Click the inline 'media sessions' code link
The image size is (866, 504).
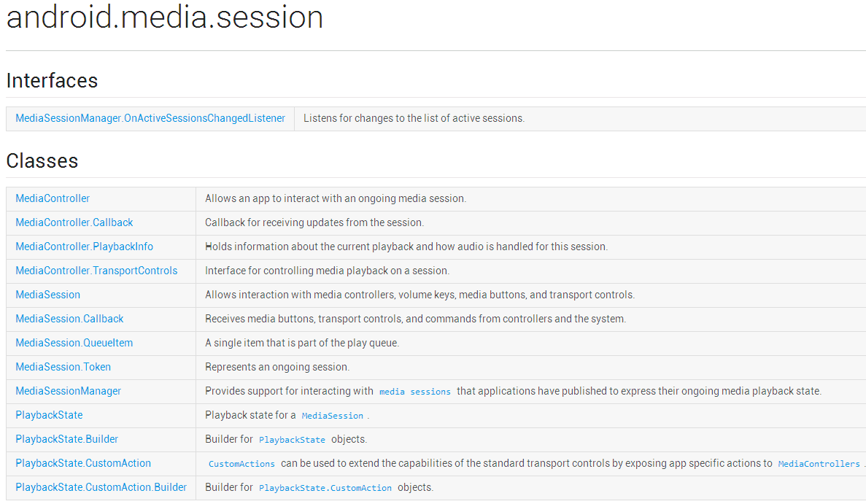415,392
